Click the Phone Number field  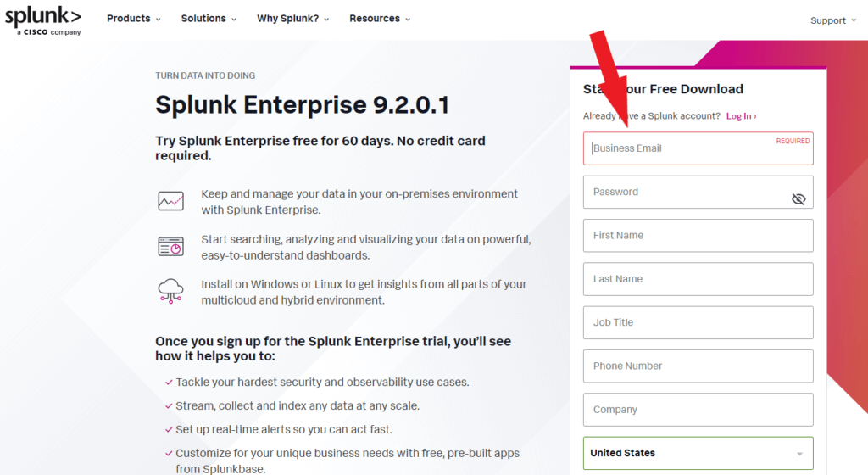coord(698,366)
